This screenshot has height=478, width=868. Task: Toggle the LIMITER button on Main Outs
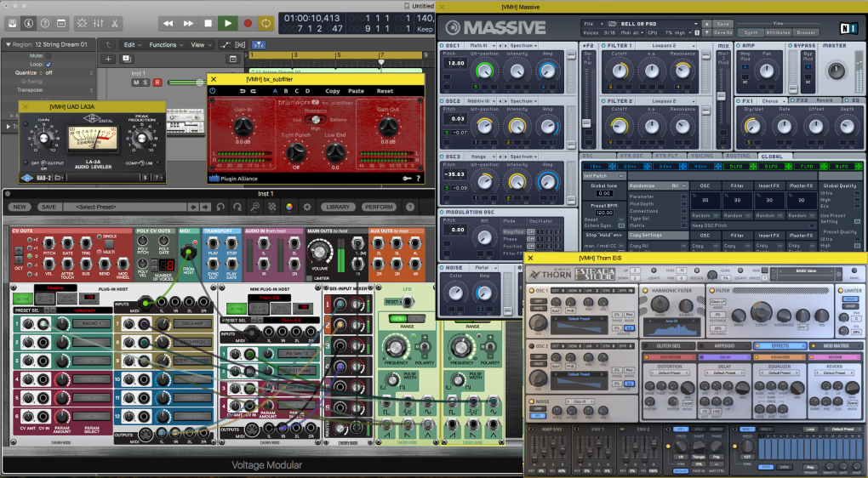coord(311,278)
